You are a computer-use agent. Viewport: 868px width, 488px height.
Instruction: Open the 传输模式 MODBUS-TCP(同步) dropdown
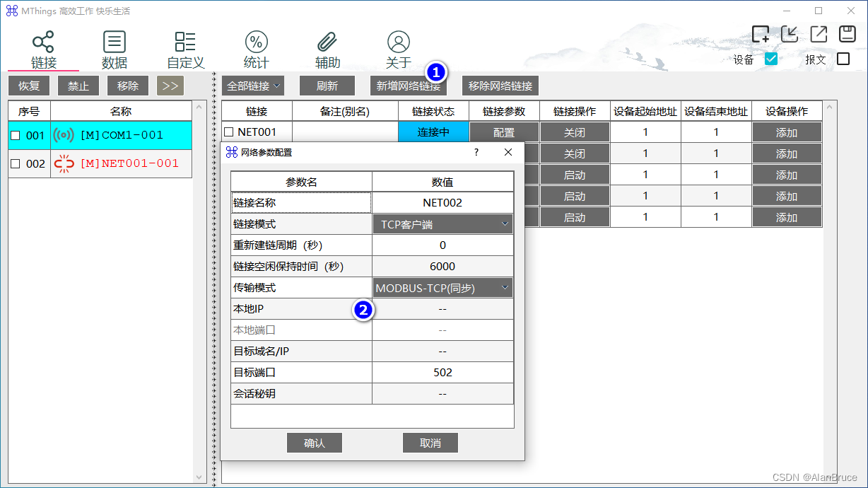pyautogui.click(x=442, y=288)
